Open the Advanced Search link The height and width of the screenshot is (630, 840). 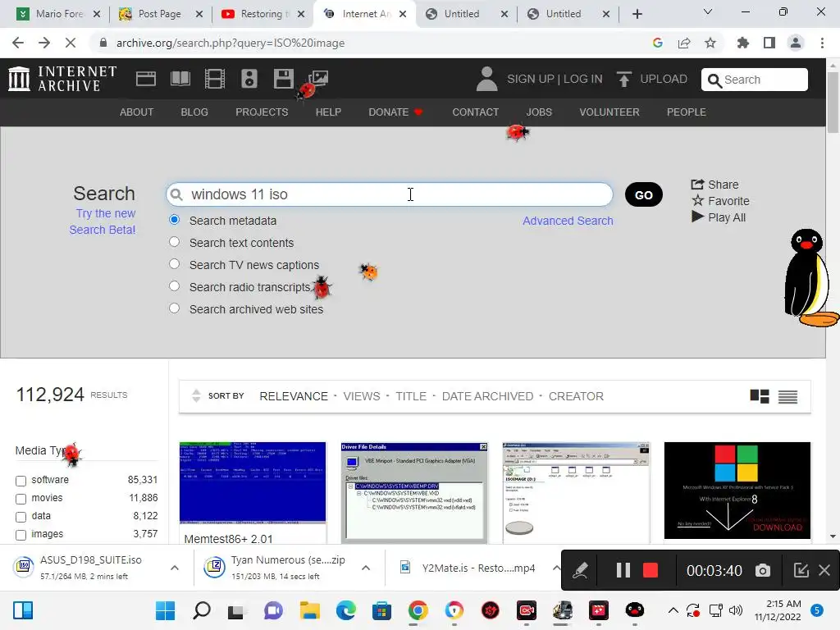point(568,221)
